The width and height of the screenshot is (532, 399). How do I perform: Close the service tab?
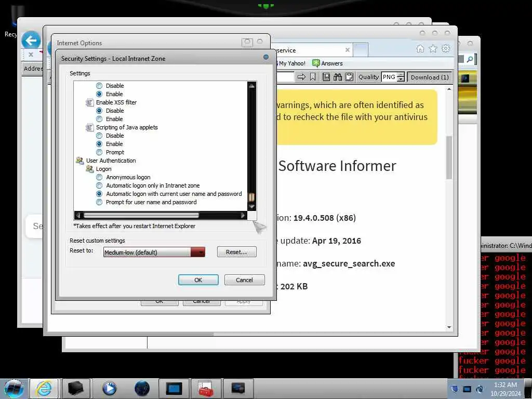[348, 50]
